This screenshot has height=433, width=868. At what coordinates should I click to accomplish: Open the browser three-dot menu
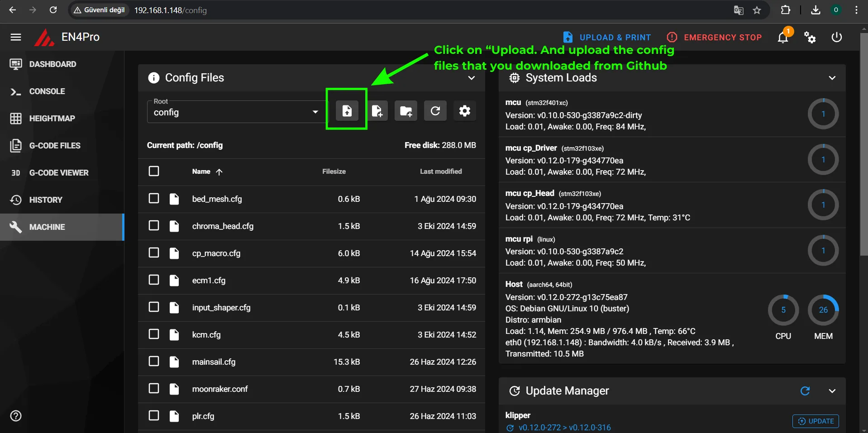(856, 10)
